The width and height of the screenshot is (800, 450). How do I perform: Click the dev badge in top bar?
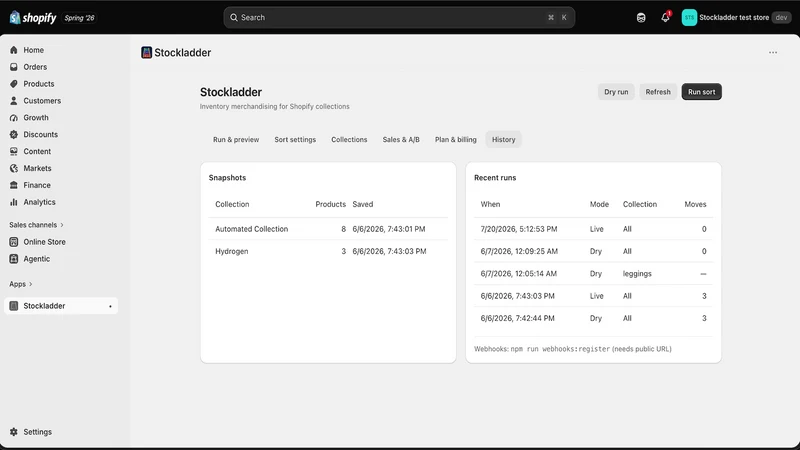781,17
